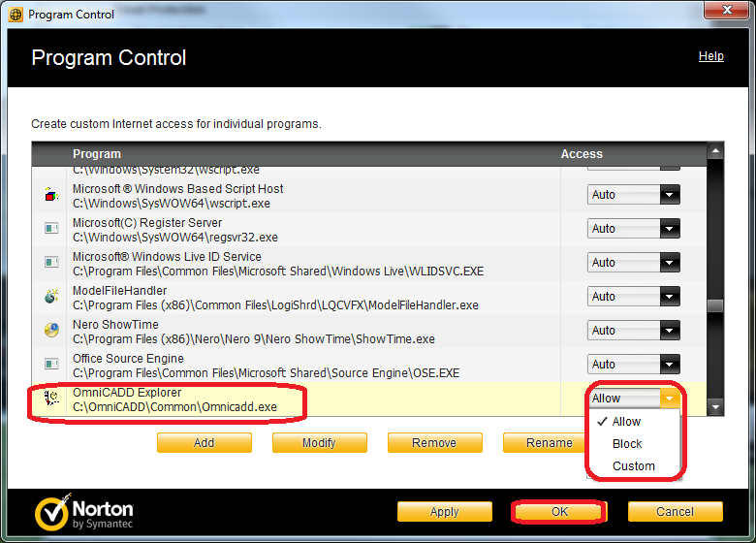Select the 'Microsoft® Windows Live ID Service' row text
Image resolution: width=756 pixels, height=543 pixels.
167,257
